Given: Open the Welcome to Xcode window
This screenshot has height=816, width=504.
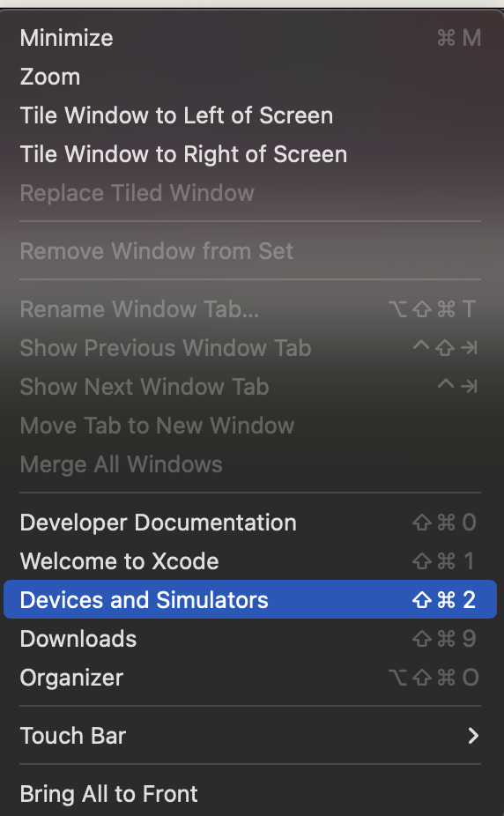Looking at the screenshot, I should tap(250, 561).
